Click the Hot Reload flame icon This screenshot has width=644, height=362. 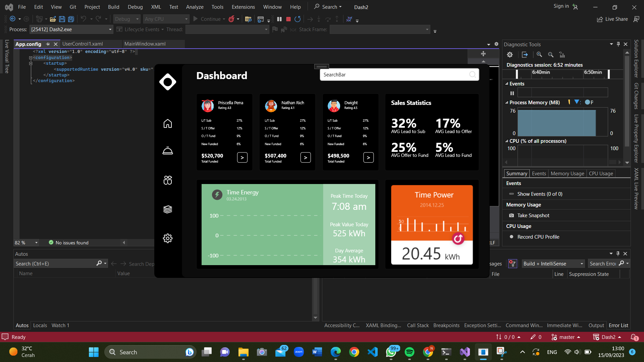[232, 19]
